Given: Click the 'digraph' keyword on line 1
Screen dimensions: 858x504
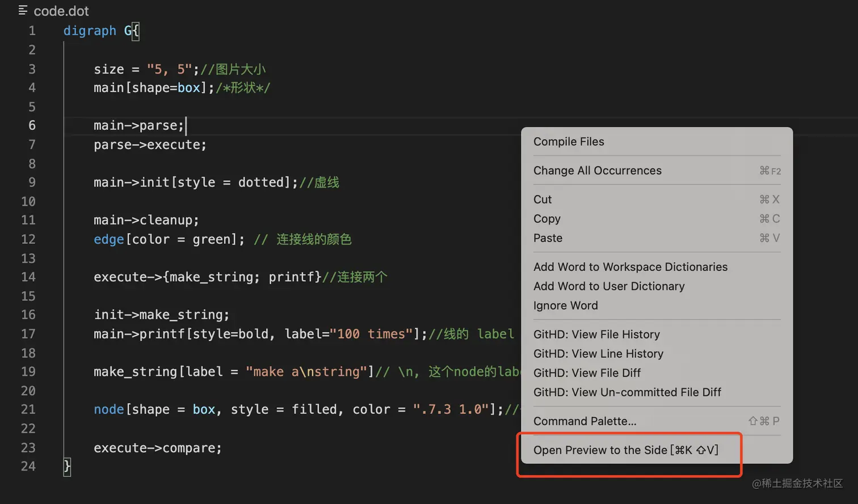Looking at the screenshot, I should (90, 31).
